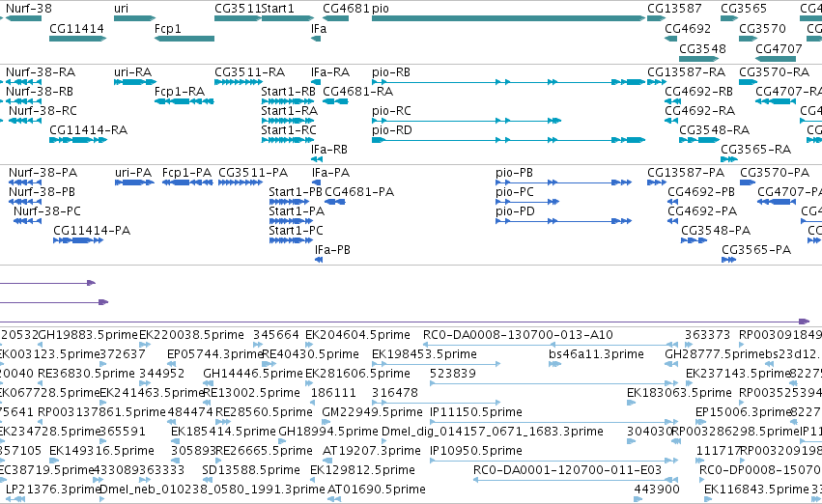
Task: Open the GH19883.5prime EST label
Action: [x=88, y=335]
